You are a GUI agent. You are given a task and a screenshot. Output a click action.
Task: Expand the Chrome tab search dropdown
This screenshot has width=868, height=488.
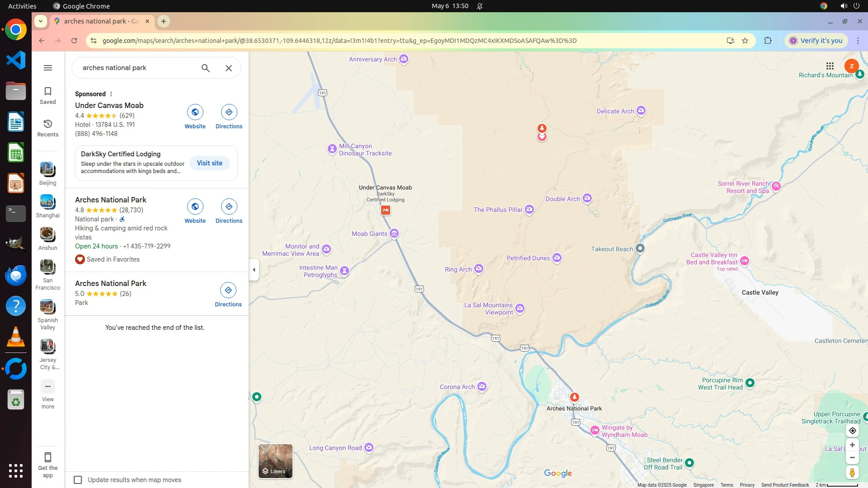tap(41, 21)
